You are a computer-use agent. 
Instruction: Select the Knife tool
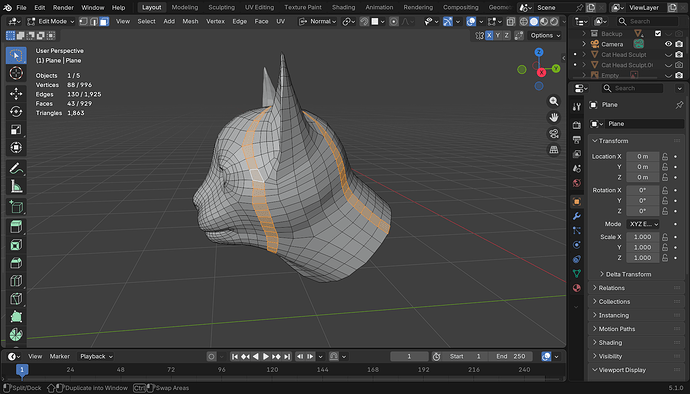click(16, 298)
